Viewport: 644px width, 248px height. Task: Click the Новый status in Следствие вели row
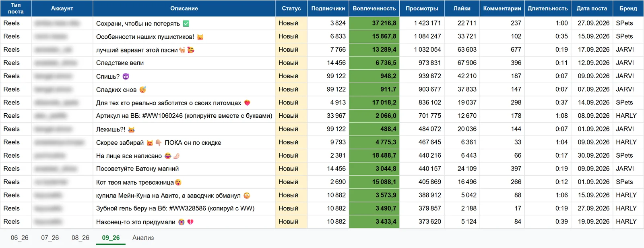point(288,63)
